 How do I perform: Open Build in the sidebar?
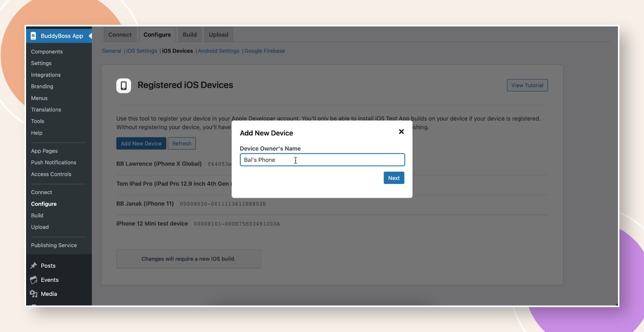tap(37, 215)
